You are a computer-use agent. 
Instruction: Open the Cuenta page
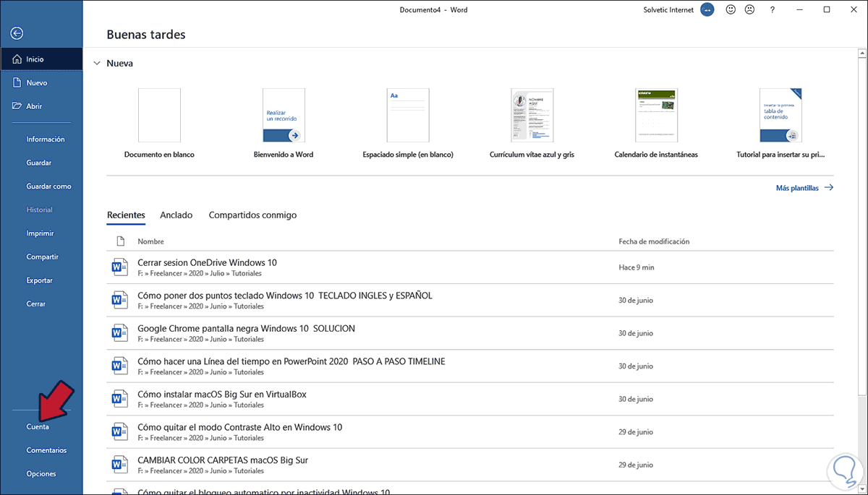tap(38, 427)
